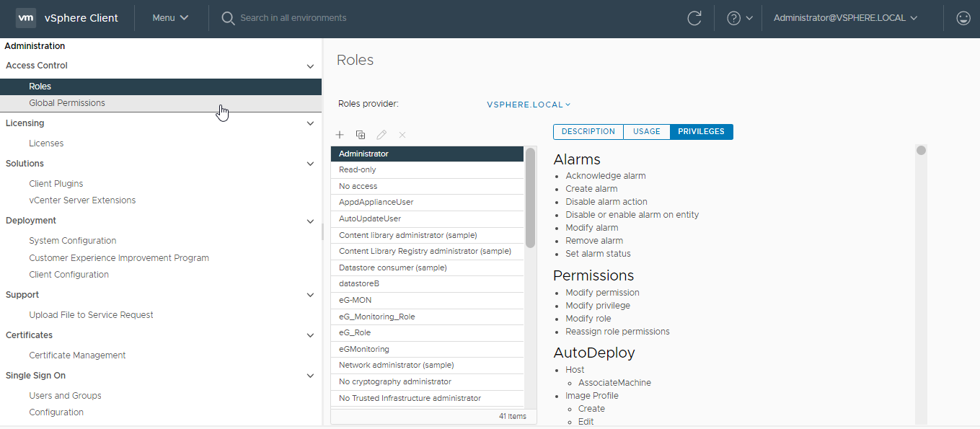Select the AppdApplianceUser role
The height and width of the screenshot is (429, 980).
click(x=427, y=203)
